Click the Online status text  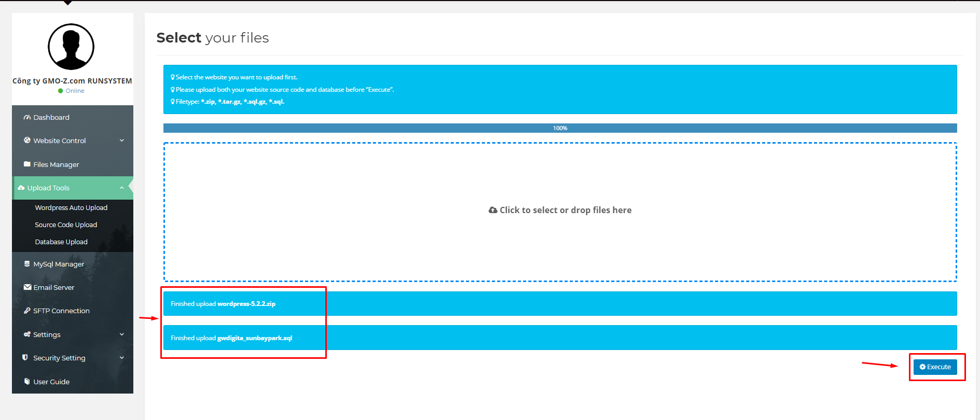click(75, 91)
